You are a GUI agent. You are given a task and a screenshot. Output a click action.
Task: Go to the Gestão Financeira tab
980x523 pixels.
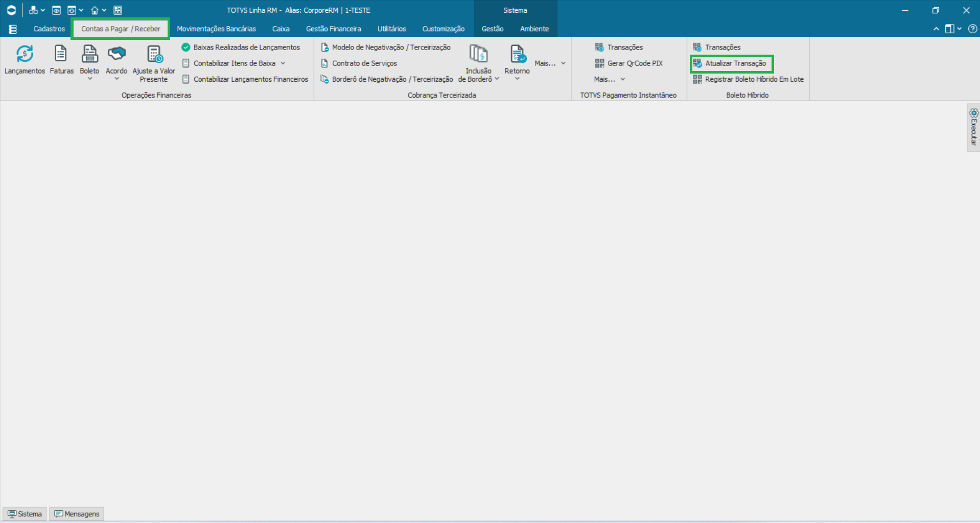pyautogui.click(x=334, y=29)
